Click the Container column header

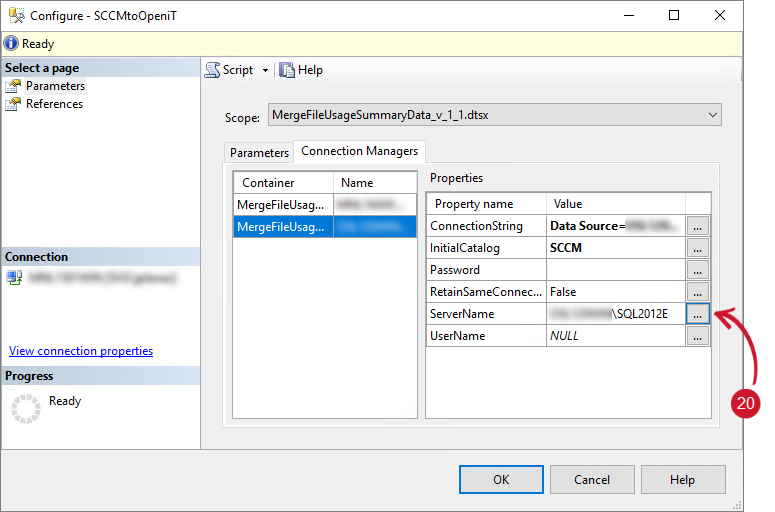click(283, 183)
